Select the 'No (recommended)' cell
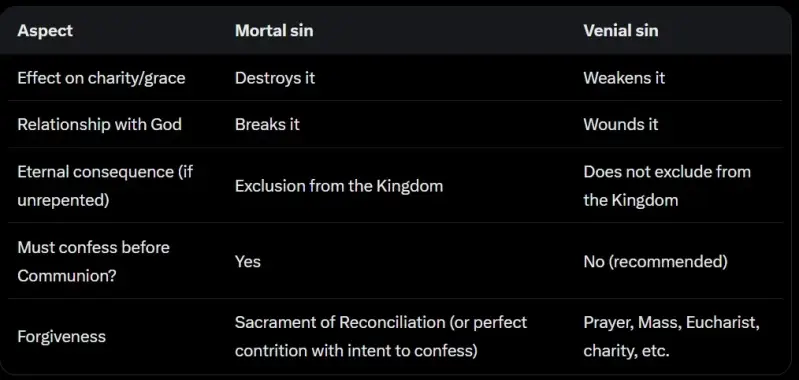Image resolution: width=799 pixels, height=380 pixels. (x=655, y=262)
